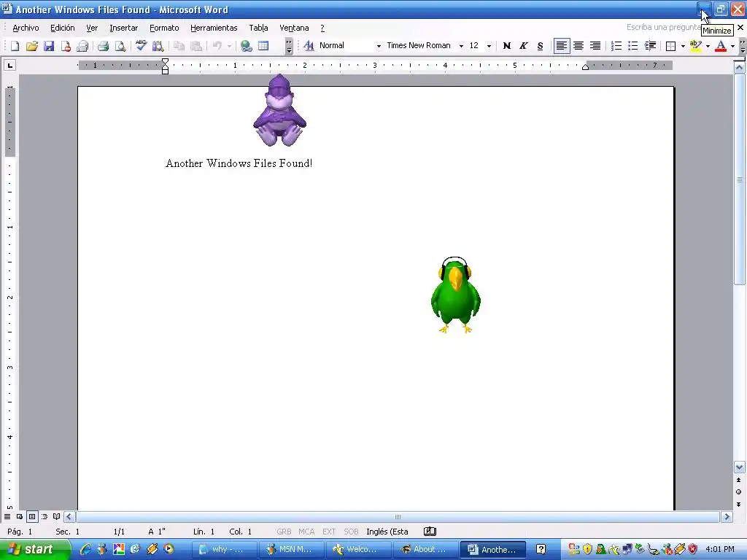Toggle SOB overtype mode in status bar
Image resolution: width=747 pixels, height=560 pixels.
(351, 532)
